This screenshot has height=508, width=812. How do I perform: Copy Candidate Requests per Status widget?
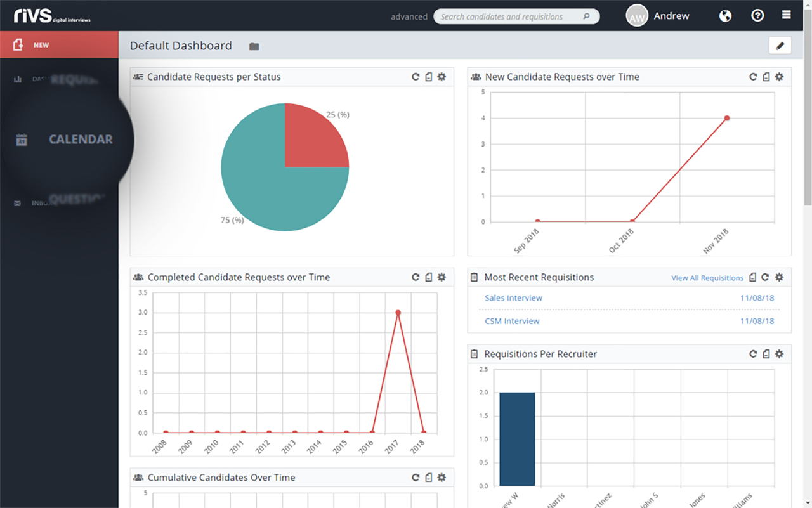coord(429,77)
